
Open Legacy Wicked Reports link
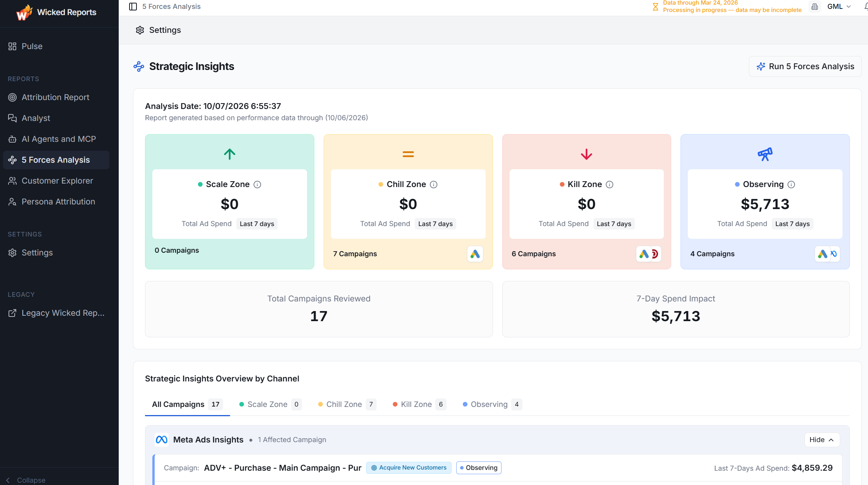pyautogui.click(x=56, y=313)
